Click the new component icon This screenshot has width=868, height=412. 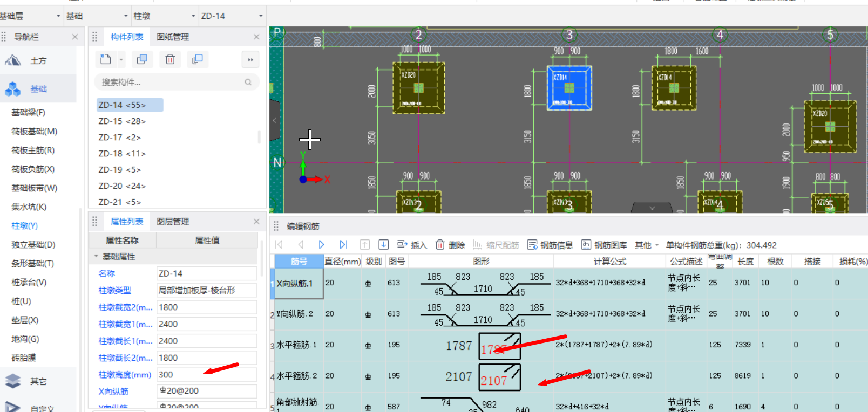[x=106, y=59]
